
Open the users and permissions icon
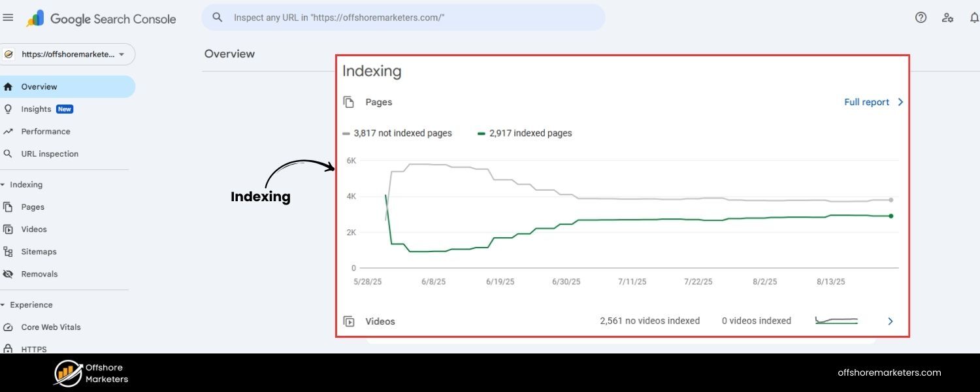[x=947, y=18]
